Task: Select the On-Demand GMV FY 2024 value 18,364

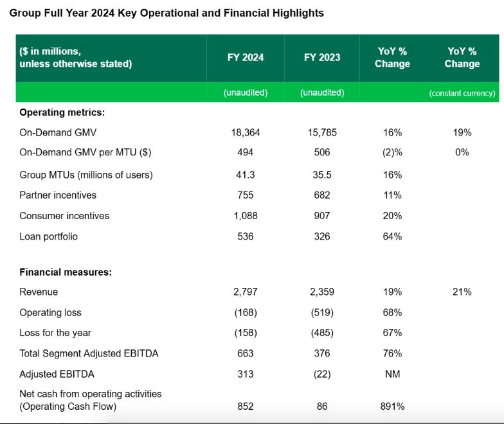Action: 245,132
